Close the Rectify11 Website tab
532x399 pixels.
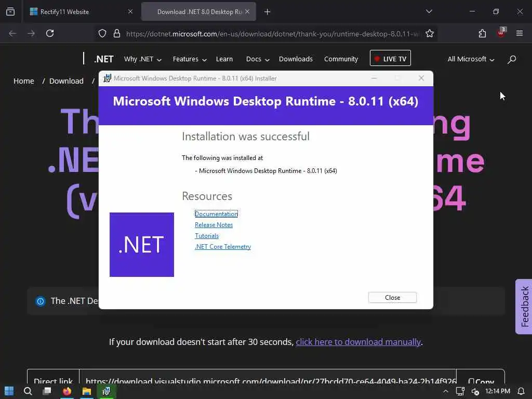point(130,11)
